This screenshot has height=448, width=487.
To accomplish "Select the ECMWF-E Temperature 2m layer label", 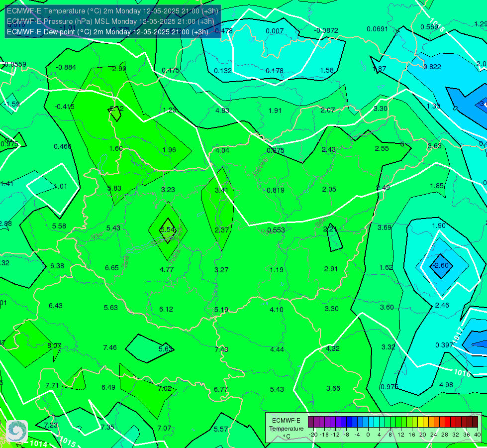I will (112, 11).
